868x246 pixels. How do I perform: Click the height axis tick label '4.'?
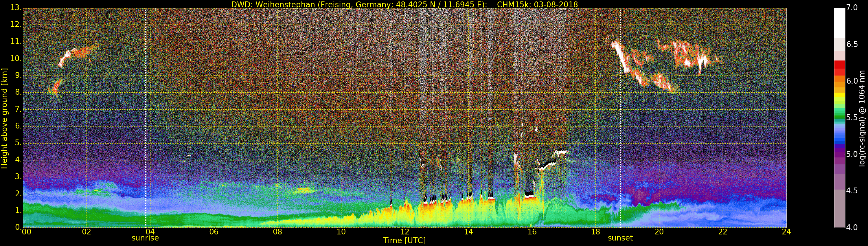(x=18, y=160)
